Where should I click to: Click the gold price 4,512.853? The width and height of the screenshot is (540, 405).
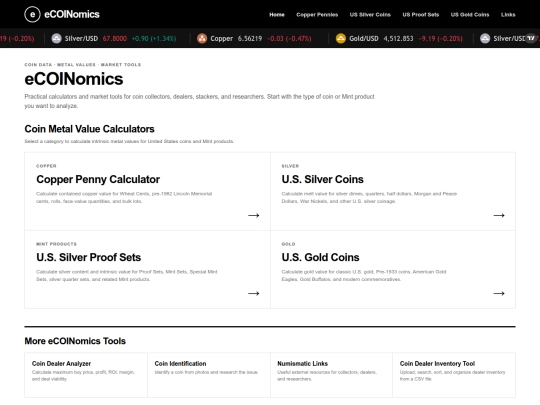[398, 39]
